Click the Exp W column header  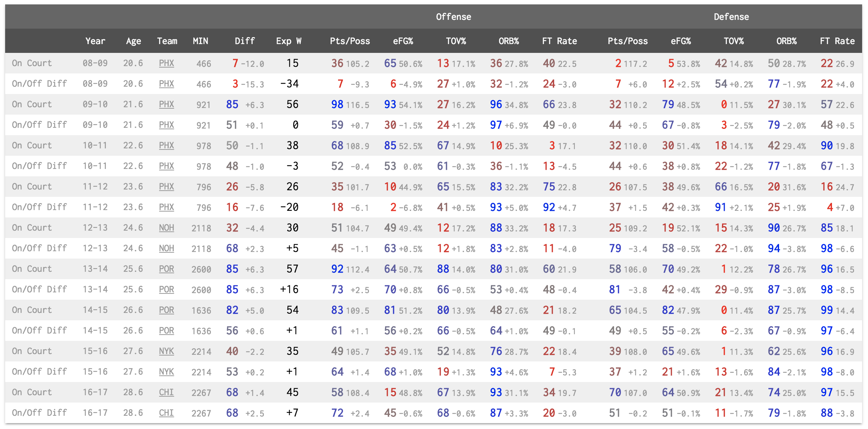click(x=289, y=41)
